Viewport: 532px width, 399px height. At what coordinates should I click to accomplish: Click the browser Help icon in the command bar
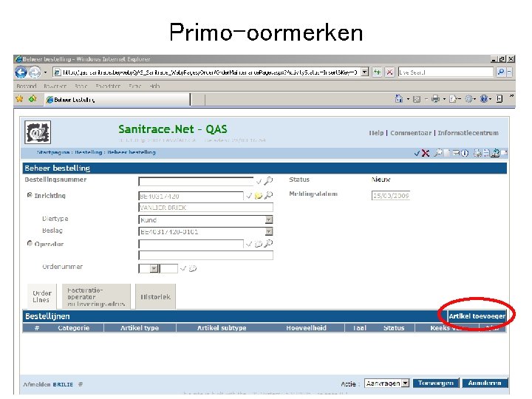click(x=484, y=99)
